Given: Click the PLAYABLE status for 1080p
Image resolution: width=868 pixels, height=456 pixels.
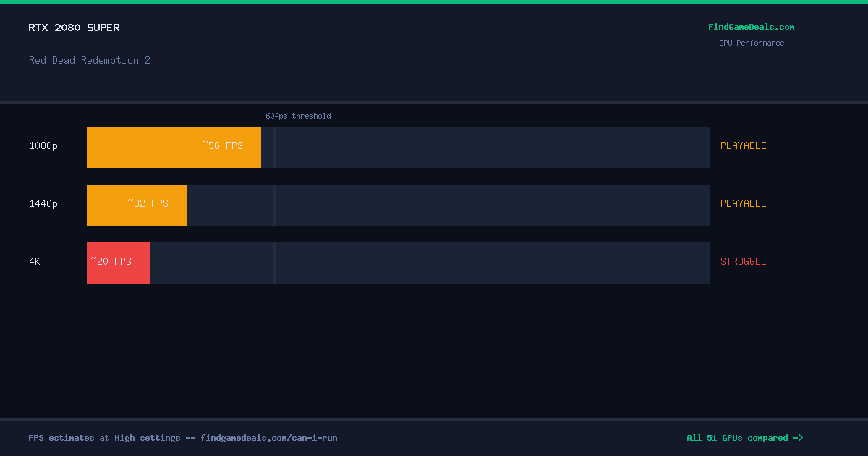Looking at the screenshot, I should point(743,145).
